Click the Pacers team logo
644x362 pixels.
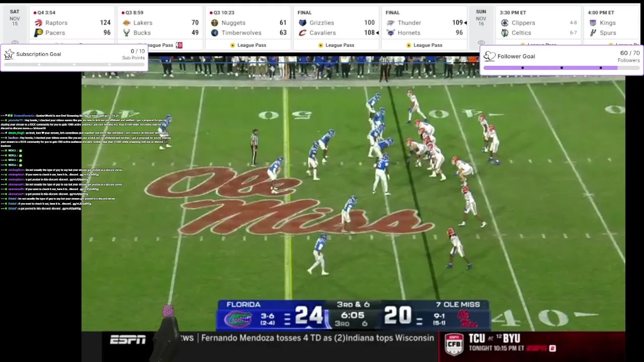tap(39, 33)
